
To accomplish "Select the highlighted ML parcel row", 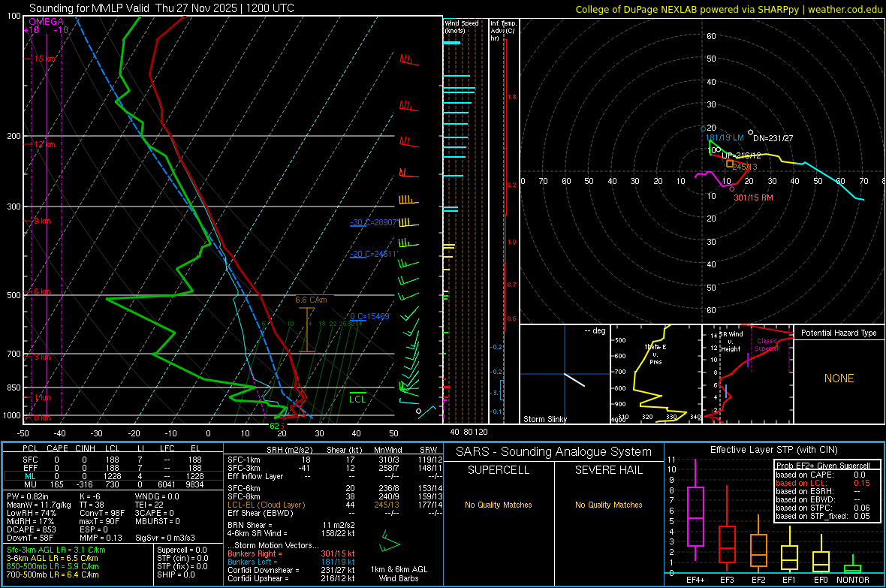I will click(x=113, y=476).
